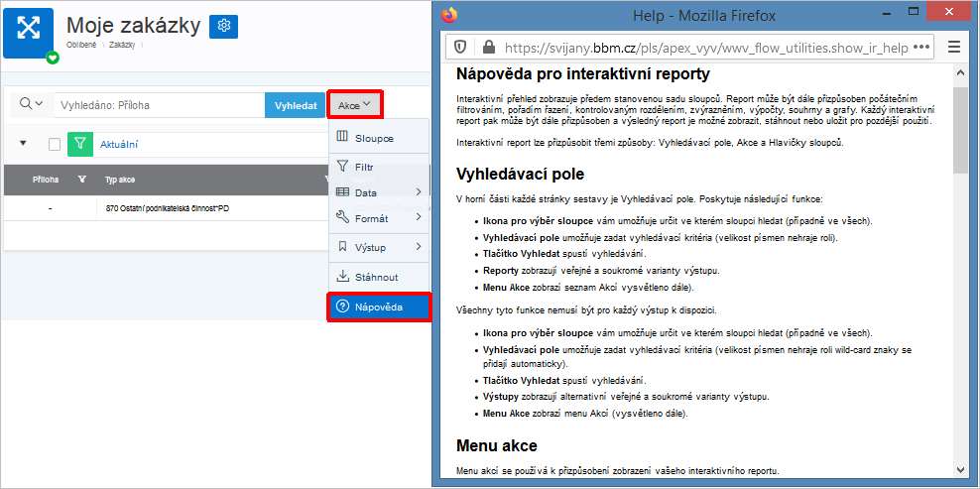Open the Firefox hamburger menu
The height and width of the screenshot is (489, 980).
[954, 47]
